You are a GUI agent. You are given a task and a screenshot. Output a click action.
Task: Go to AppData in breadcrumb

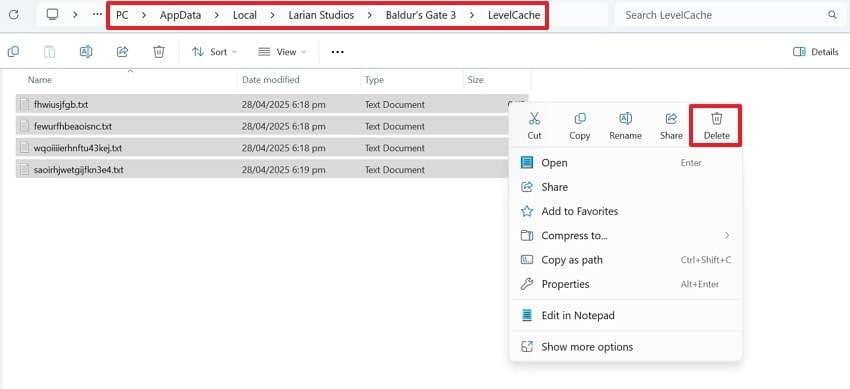(x=180, y=15)
